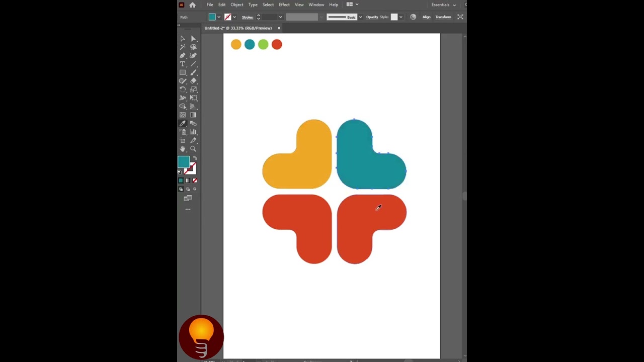Select the Pen tool
The image size is (644, 362).
tap(183, 56)
